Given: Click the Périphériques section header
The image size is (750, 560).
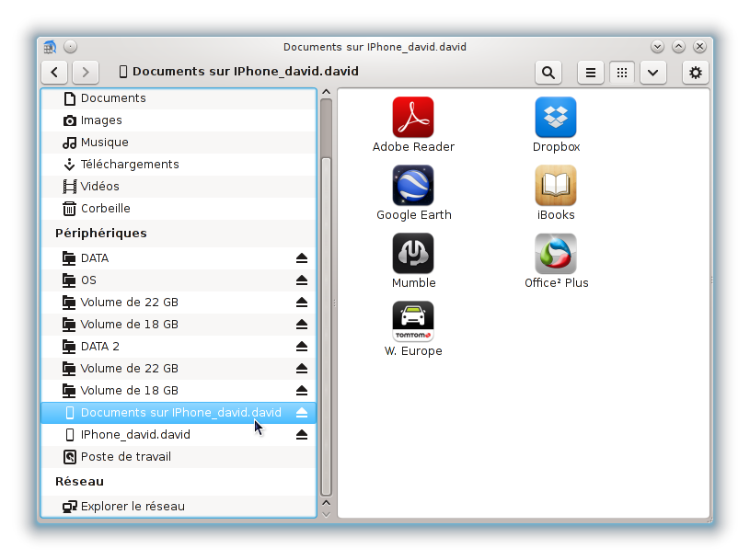Looking at the screenshot, I should pyautogui.click(x=101, y=234).
